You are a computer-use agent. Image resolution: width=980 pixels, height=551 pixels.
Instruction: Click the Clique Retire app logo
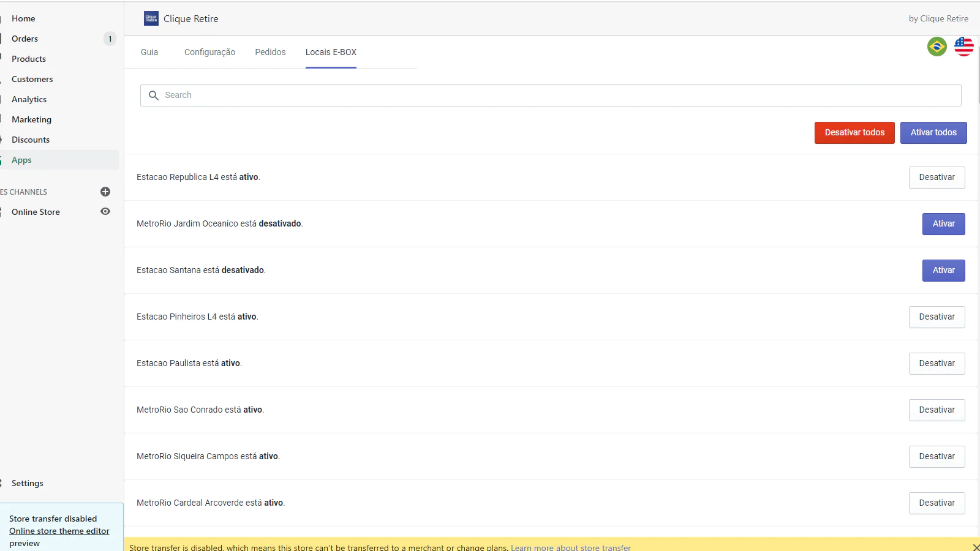click(x=151, y=18)
